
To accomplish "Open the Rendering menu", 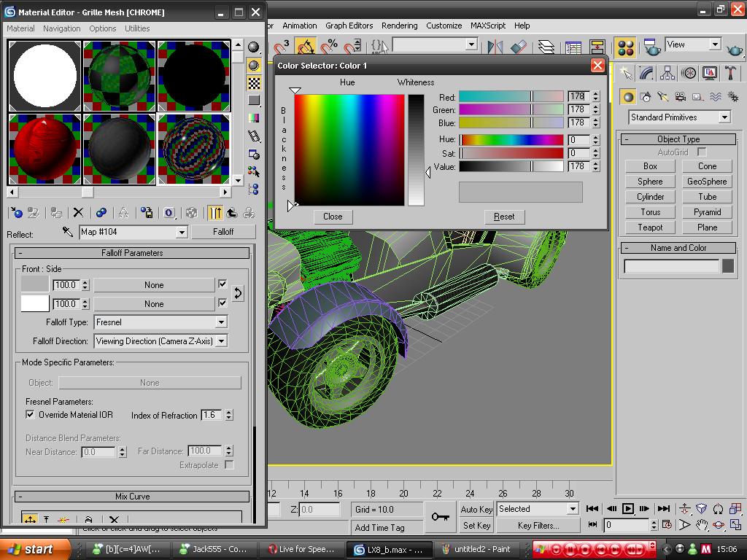I will pos(400,26).
